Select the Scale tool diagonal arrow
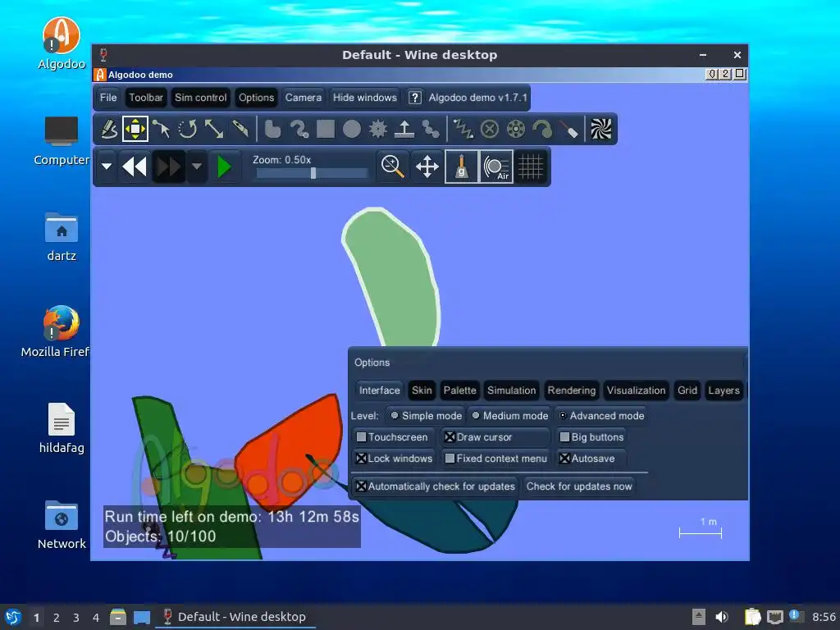This screenshot has height=630, width=840. 214,129
